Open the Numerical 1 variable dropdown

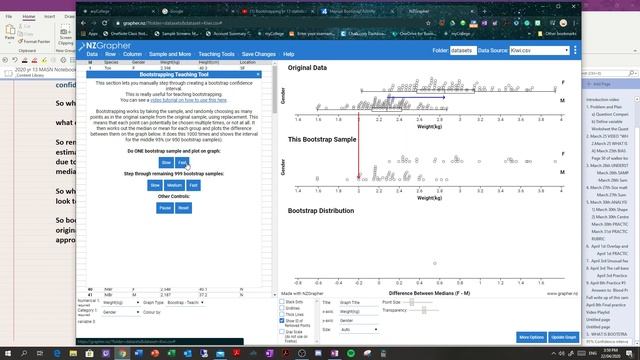(x=120, y=302)
